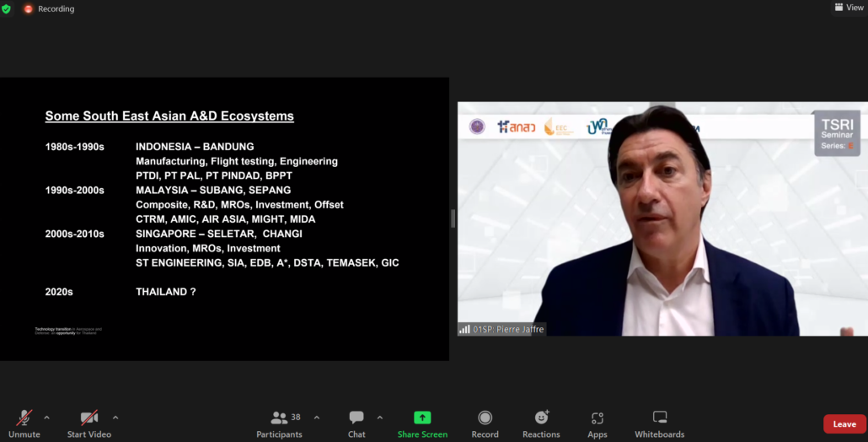Open the Chat panel
This screenshot has height=442, width=868.
click(x=356, y=418)
